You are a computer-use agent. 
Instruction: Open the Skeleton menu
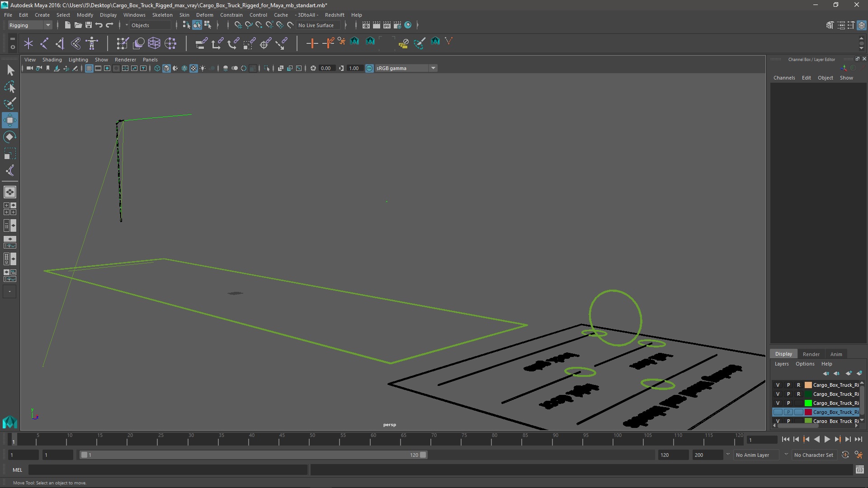[162, 15]
